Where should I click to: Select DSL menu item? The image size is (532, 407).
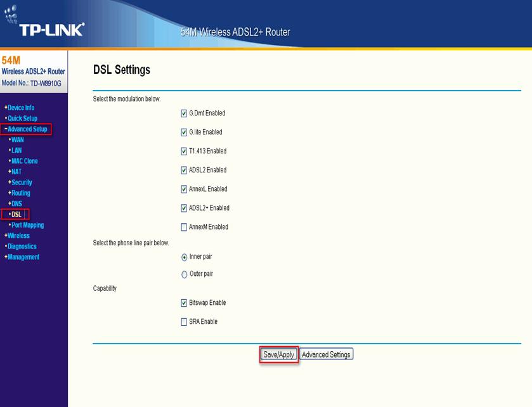pyautogui.click(x=15, y=214)
